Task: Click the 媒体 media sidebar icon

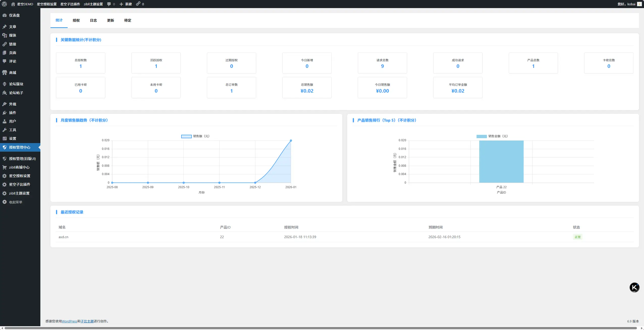Action: click(5, 35)
